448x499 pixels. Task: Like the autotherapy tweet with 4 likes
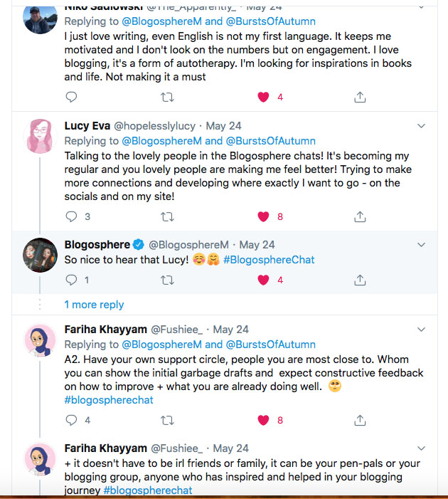[264, 97]
